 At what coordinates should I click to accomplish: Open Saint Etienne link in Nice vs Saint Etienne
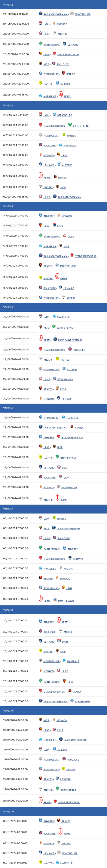click(65, 328)
